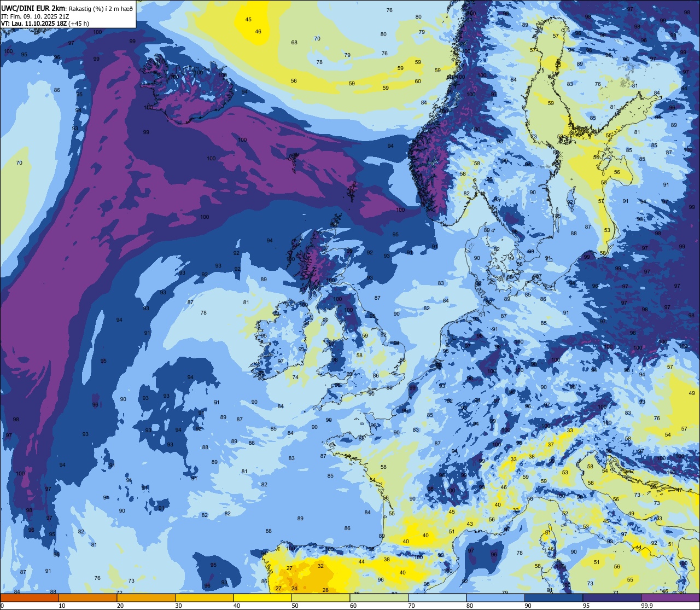Pick the pale blue 70–80 legend swatch
Viewport: 700px width, 610px height.
tap(437, 597)
